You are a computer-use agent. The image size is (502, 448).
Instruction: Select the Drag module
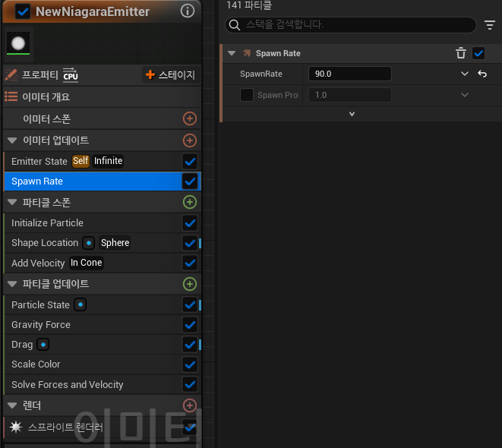pyautogui.click(x=102, y=345)
